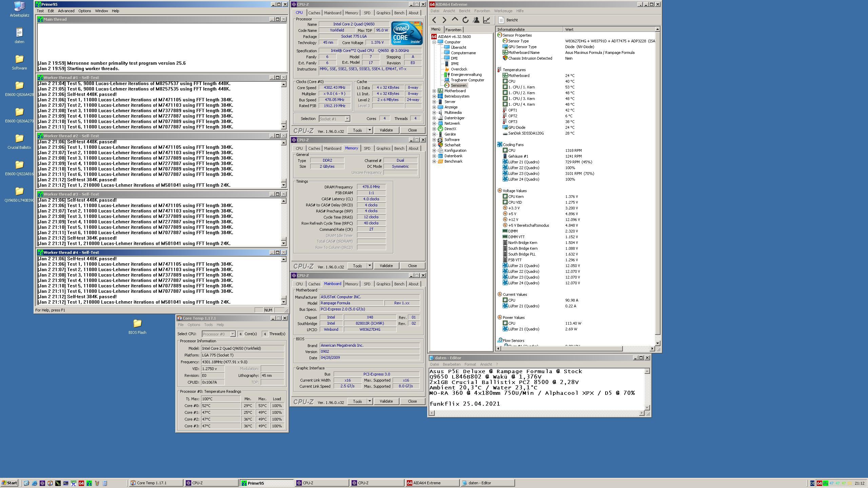Click the Bericht report icon in AIDA64

(501, 20)
